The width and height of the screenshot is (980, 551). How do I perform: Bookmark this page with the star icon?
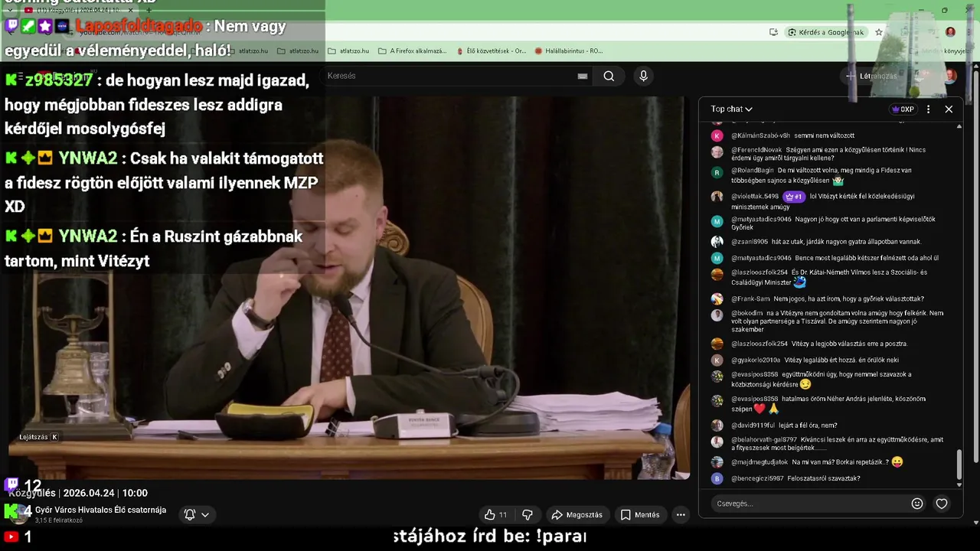[x=879, y=32]
